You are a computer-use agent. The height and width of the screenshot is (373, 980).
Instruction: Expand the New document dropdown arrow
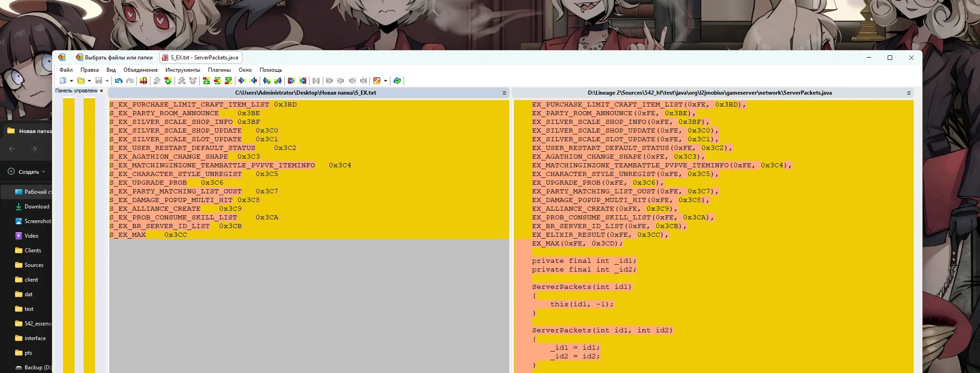pyautogui.click(x=71, y=81)
